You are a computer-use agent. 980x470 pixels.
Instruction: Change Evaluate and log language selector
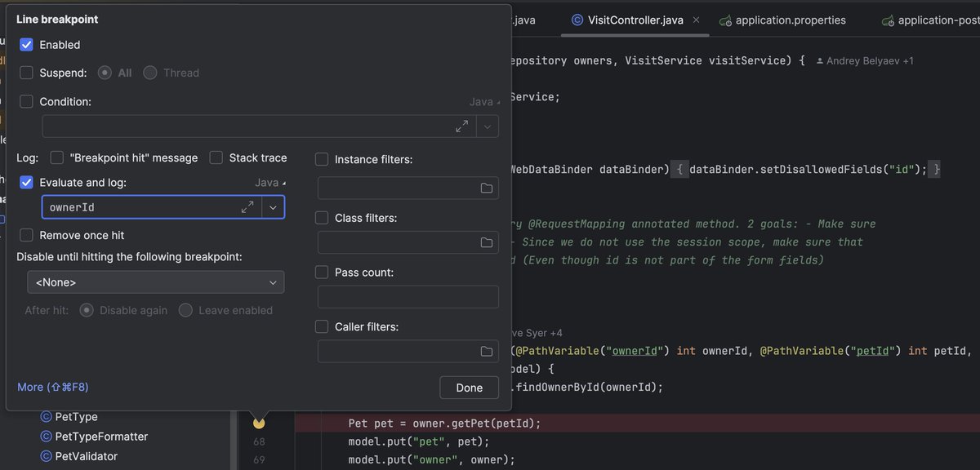point(270,183)
